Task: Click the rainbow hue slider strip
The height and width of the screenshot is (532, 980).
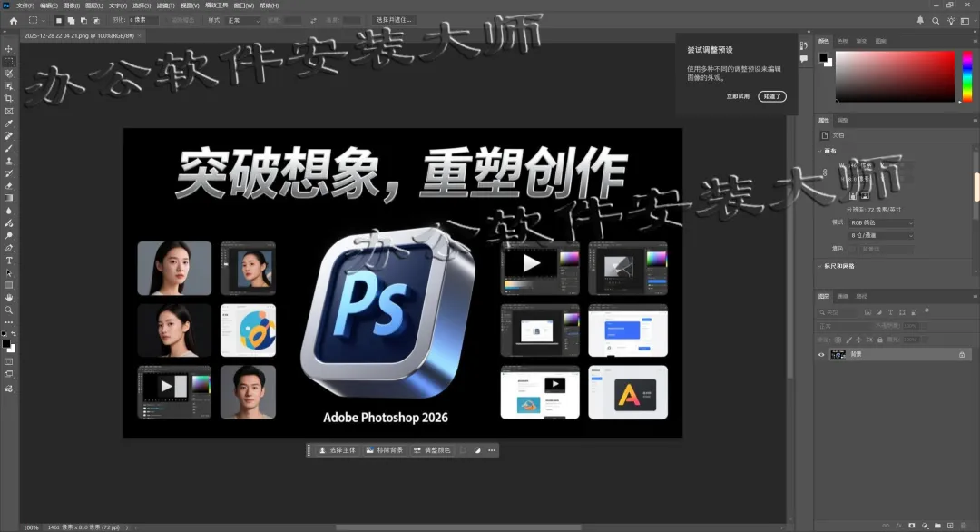Action: tap(967, 76)
